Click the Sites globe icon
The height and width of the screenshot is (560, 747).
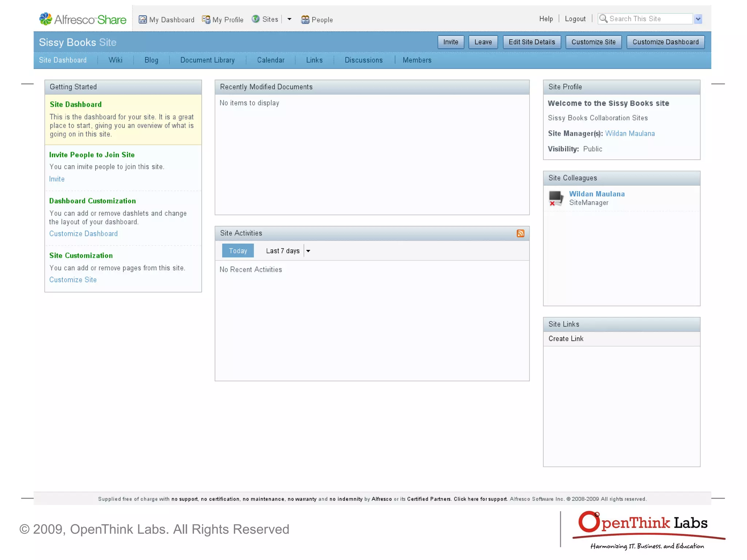pyautogui.click(x=256, y=19)
